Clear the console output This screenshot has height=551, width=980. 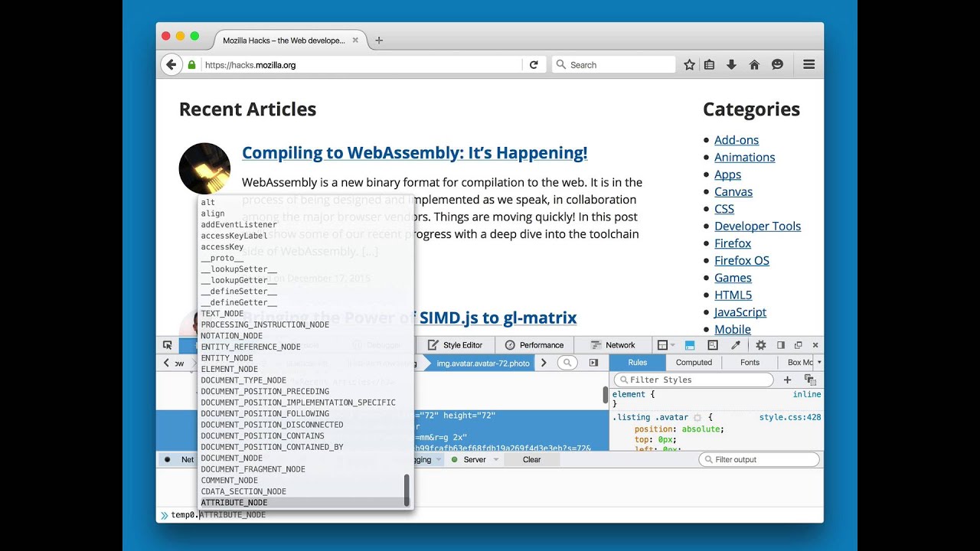click(531, 460)
